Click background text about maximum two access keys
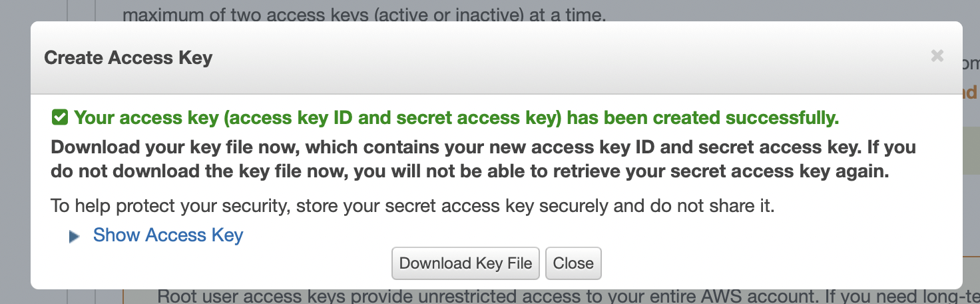Screen dimensions: 980x304 [x=364, y=13]
